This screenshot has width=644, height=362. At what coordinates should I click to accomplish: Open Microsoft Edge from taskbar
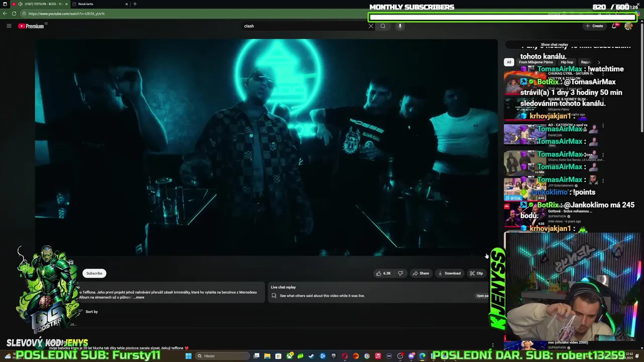tap(422, 356)
